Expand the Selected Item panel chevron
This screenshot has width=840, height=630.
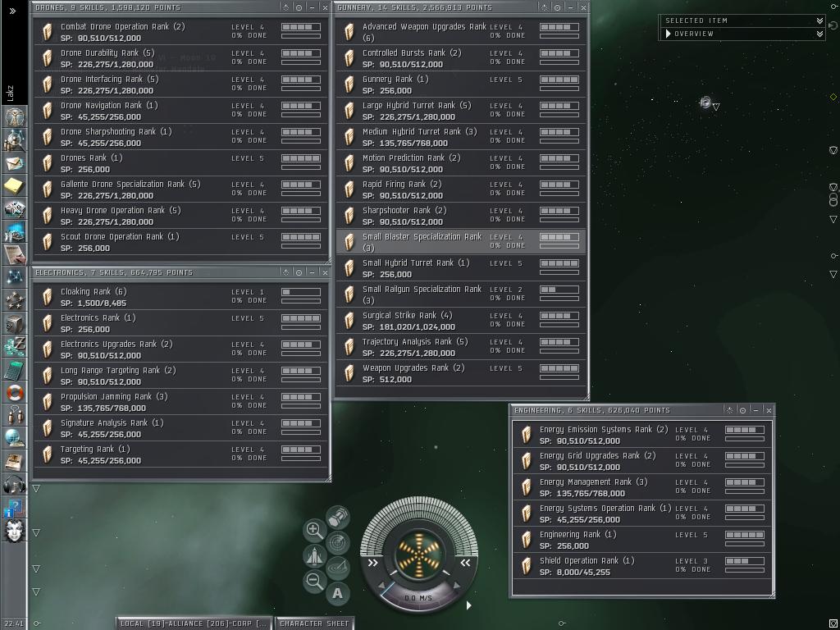[819, 21]
